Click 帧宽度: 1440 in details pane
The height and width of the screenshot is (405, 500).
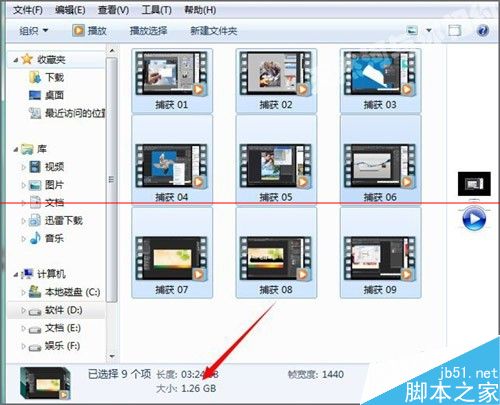[315, 374]
